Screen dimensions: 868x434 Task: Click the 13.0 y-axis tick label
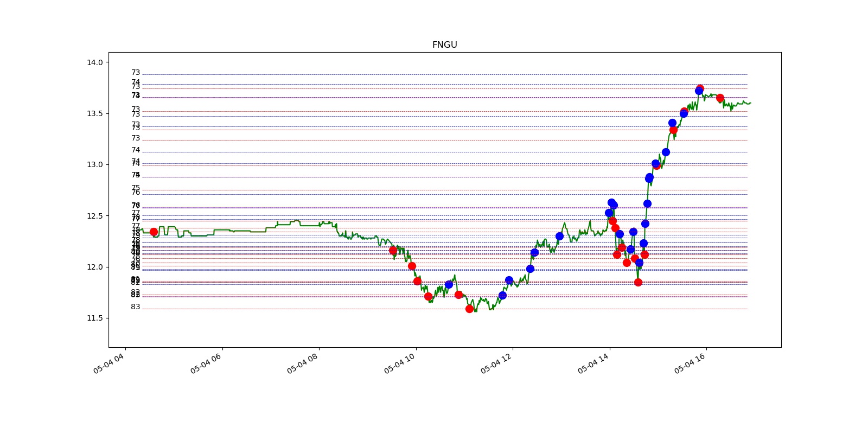click(94, 164)
